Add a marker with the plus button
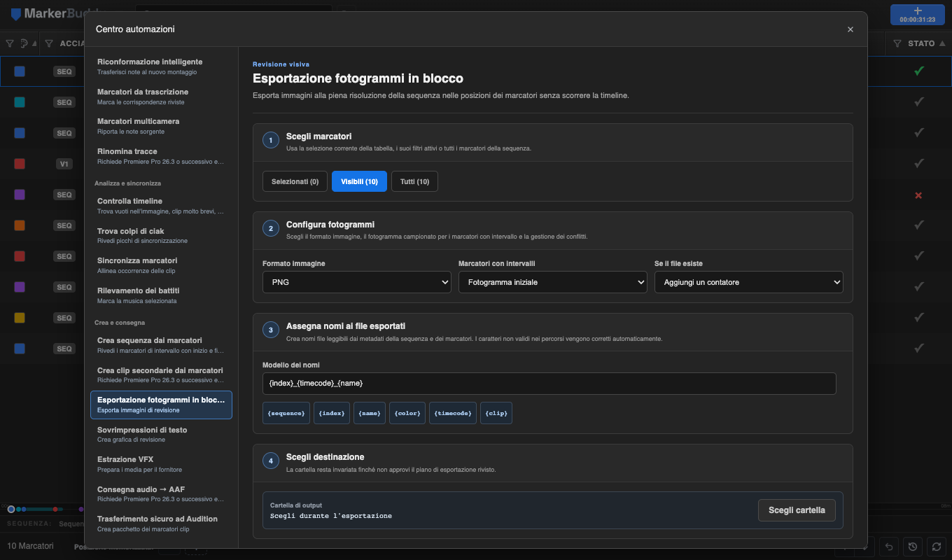Viewport: 952px width, 560px height. point(918,15)
